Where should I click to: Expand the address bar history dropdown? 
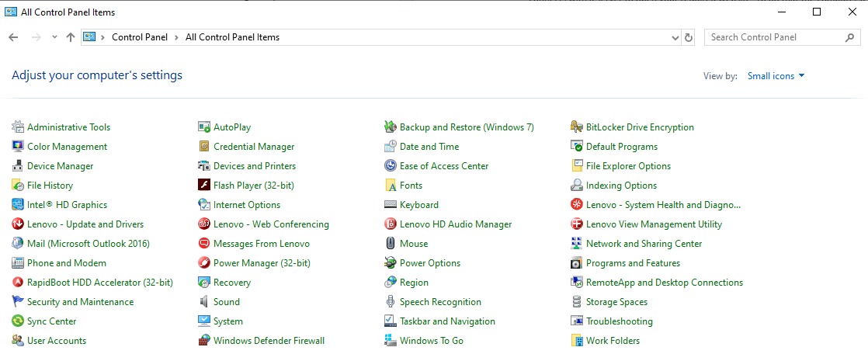(x=675, y=37)
